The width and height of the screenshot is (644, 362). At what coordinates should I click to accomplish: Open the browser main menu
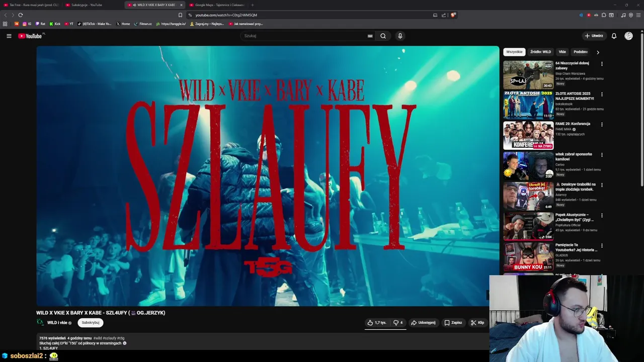[637, 15]
